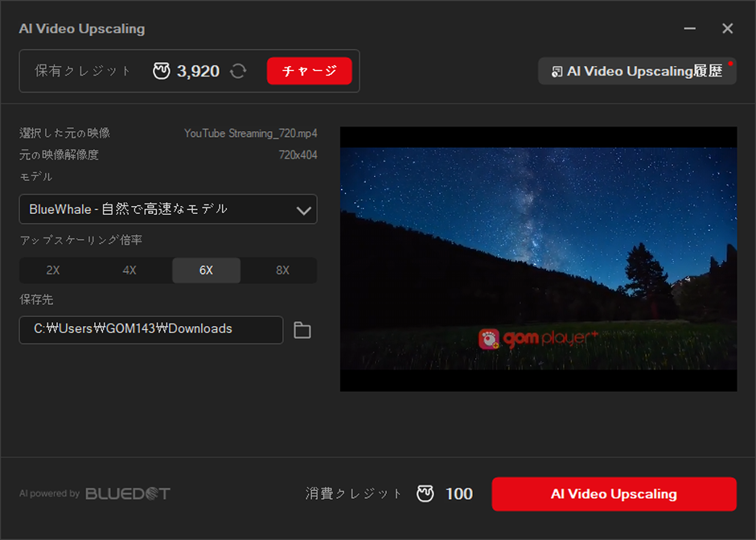Click the BLUEDOT logo in the footer
756x540 pixels.
pyautogui.click(x=128, y=493)
